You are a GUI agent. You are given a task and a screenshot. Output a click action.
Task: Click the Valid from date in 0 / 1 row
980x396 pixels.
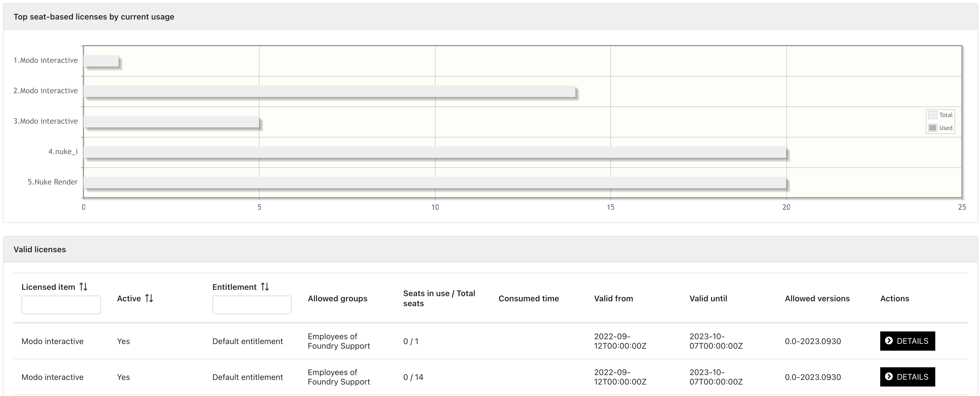[620, 341]
